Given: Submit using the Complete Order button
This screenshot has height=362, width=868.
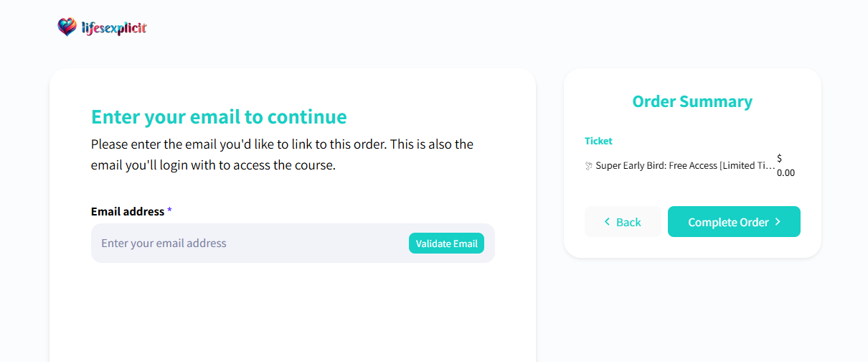Looking at the screenshot, I should [734, 222].
